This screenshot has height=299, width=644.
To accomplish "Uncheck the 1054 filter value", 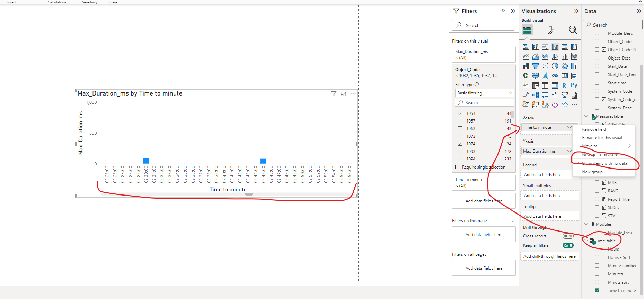I will pyautogui.click(x=460, y=114).
